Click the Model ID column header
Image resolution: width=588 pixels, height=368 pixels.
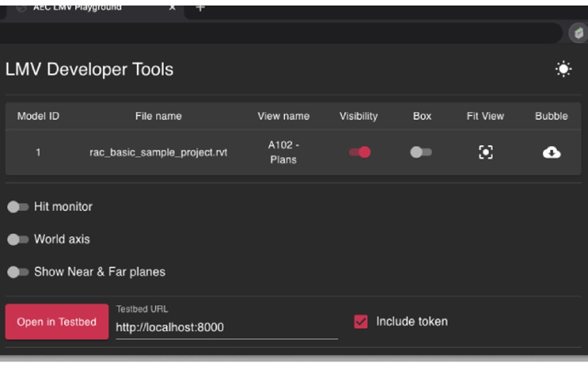point(39,116)
